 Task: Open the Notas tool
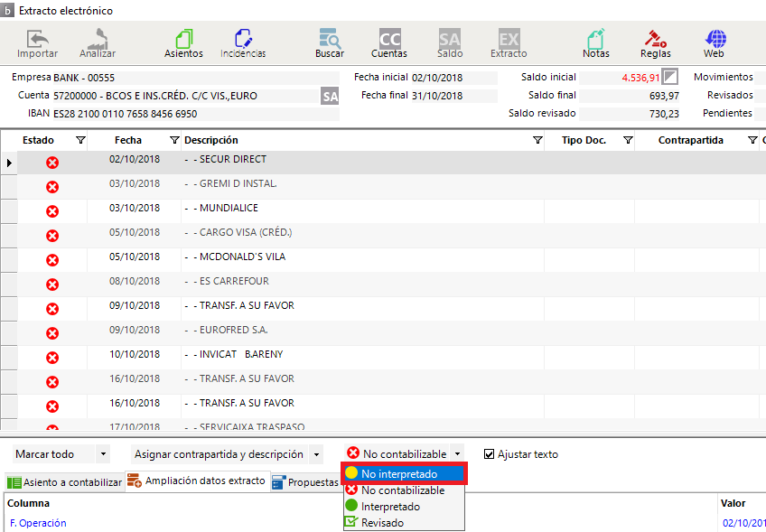[x=596, y=43]
